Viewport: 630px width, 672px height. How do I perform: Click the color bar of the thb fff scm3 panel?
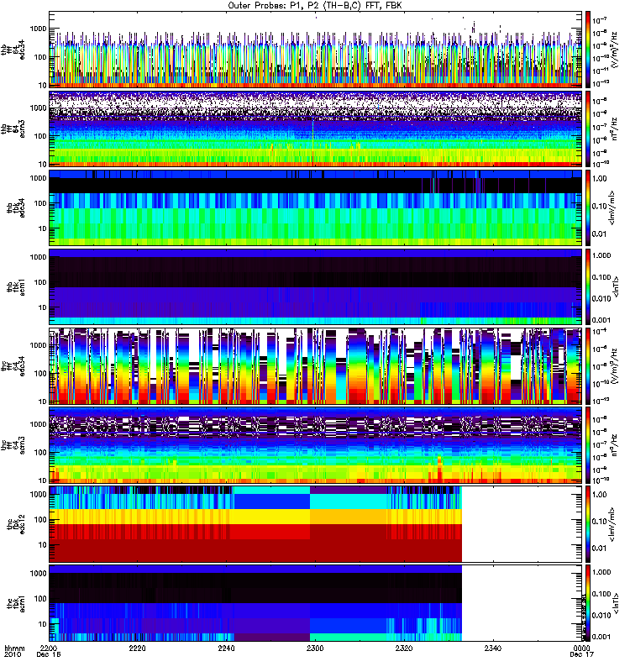pos(588,129)
